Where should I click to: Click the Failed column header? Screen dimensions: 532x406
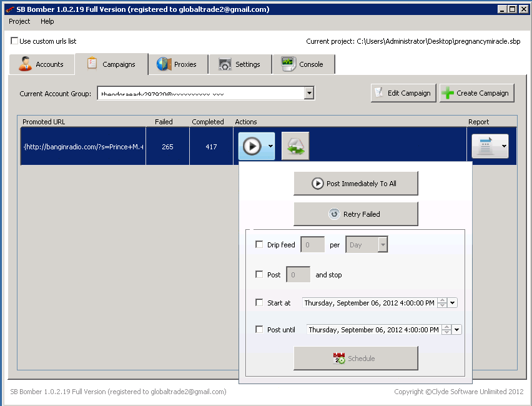click(164, 122)
